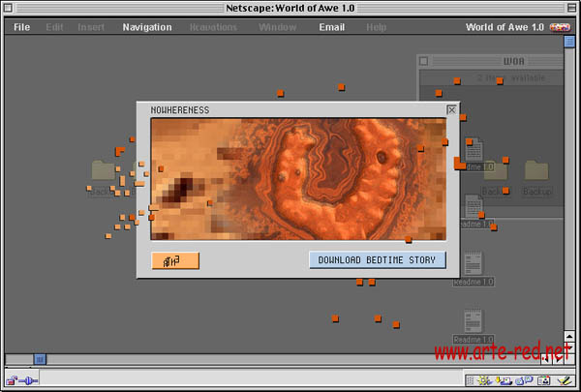
Task: Toggle the WOA window's top-left close box
Action: point(423,61)
